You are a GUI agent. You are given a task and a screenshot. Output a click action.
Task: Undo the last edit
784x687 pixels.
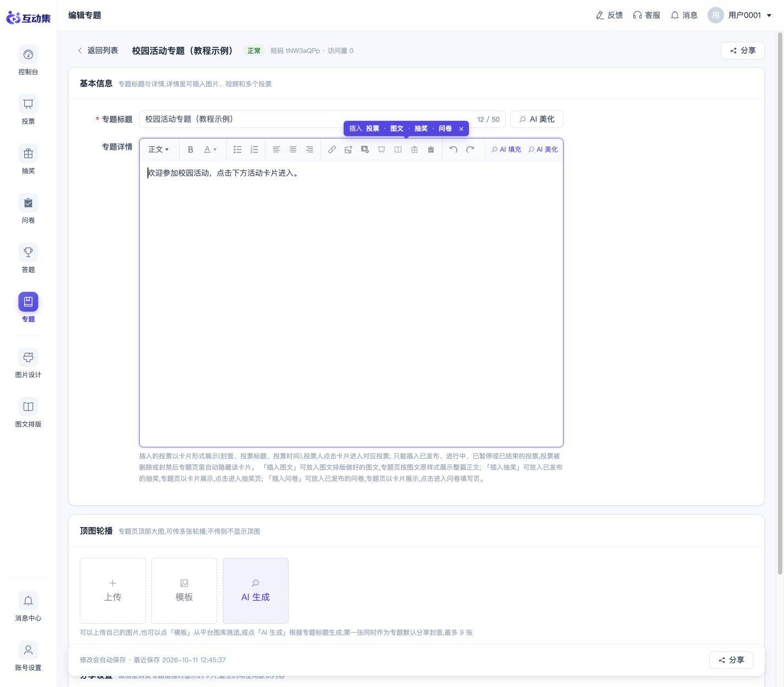(x=454, y=149)
